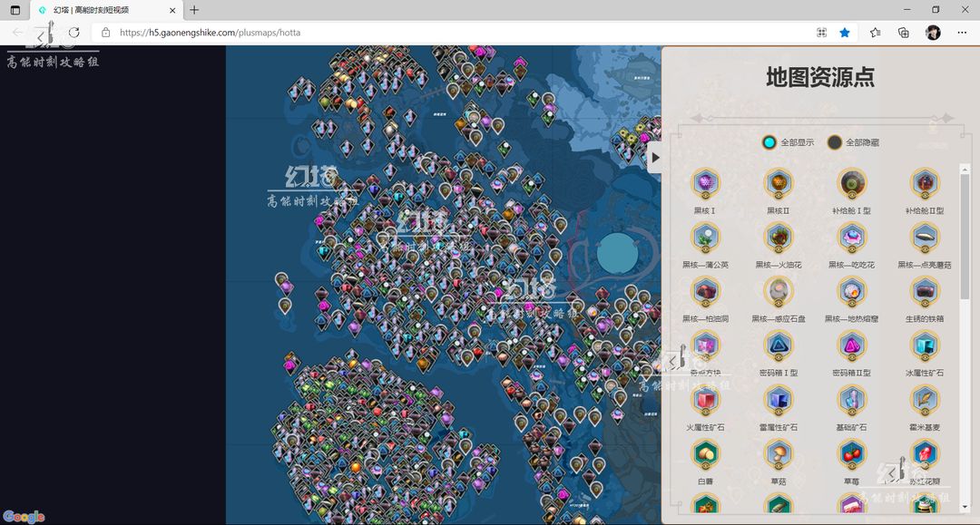Click the 黑核—地热熔窟 icon
Viewport: 980px width, 525px height.
tap(851, 292)
